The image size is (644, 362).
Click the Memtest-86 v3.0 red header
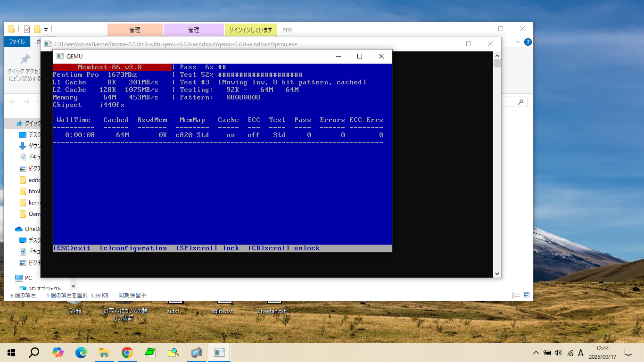[x=112, y=67]
